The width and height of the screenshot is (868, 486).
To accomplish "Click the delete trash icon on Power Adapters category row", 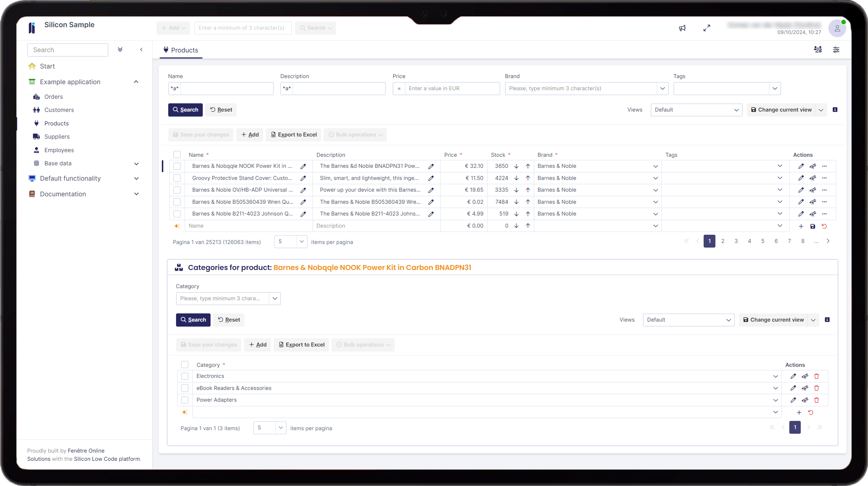I will (x=817, y=400).
